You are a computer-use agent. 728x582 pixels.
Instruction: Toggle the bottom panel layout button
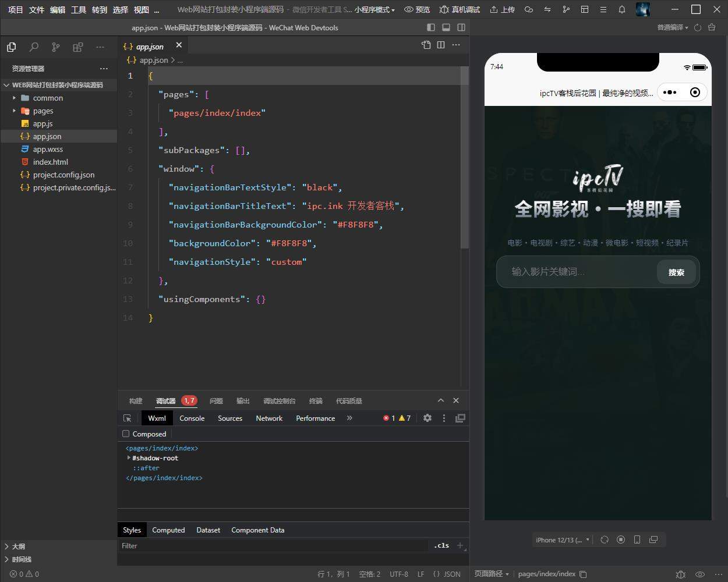[446, 27]
